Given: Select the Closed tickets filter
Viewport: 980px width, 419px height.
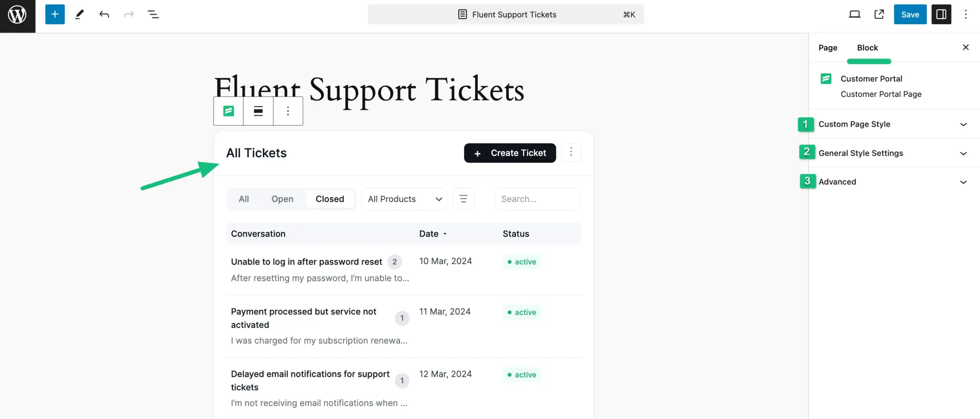Looking at the screenshot, I should pyautogui.click(x=330, y=199).
